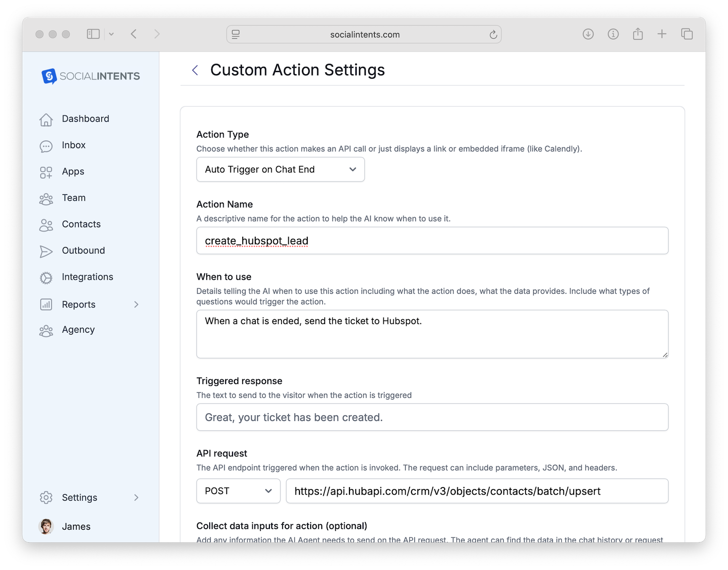
Task: Toggle the Safari sidebar icon
Action: (93, 34)
